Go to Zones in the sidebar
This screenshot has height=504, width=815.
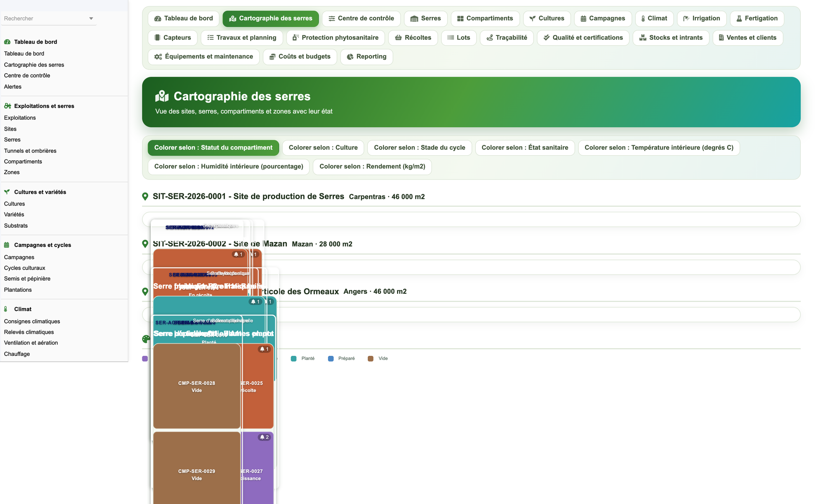click(12, 172)
